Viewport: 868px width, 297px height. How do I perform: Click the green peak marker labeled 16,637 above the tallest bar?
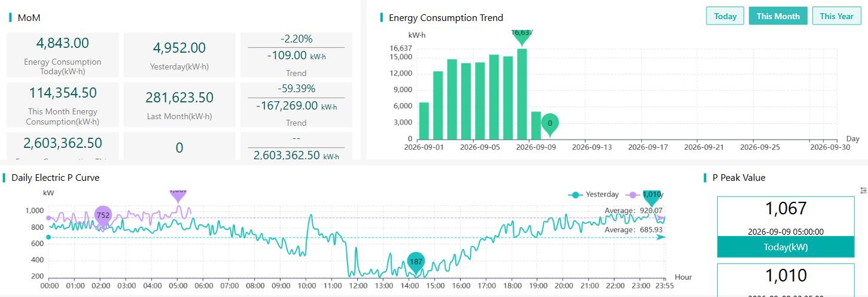tap(522, 36)
